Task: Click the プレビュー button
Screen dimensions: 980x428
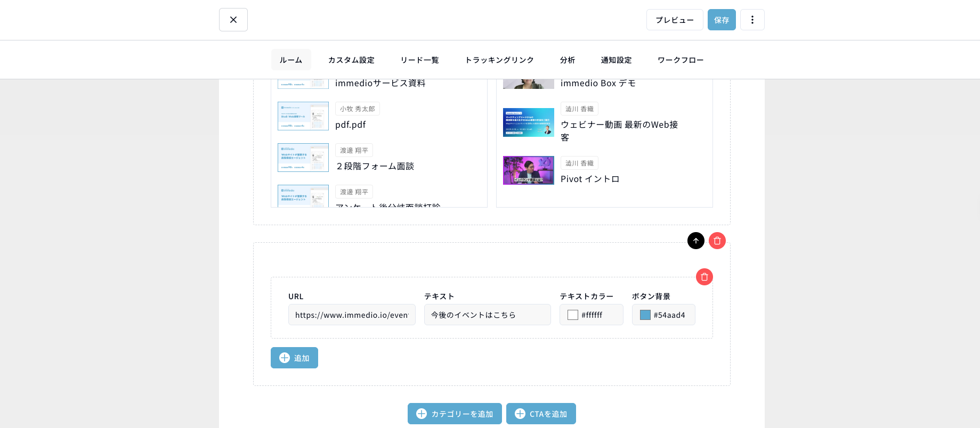Action: 674,20
